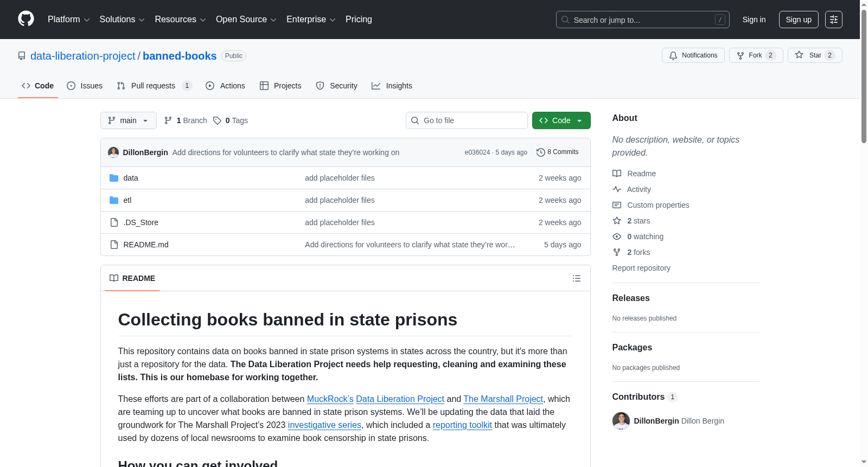The width and height of the screenshot is (868, 467).
Task: Click the search icon in the header search
Action: tap(565, 20)
